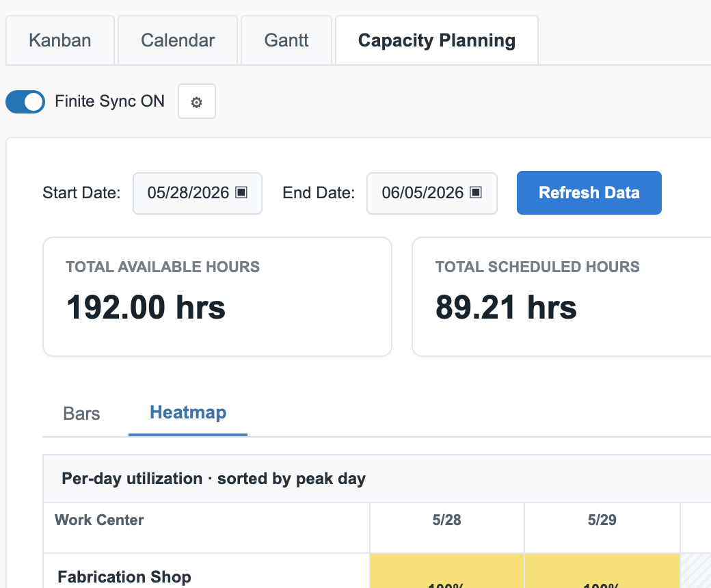Switch to the Calendar tab
The height and width of the screenshot is (588, 711).
(x=178, y=40)
